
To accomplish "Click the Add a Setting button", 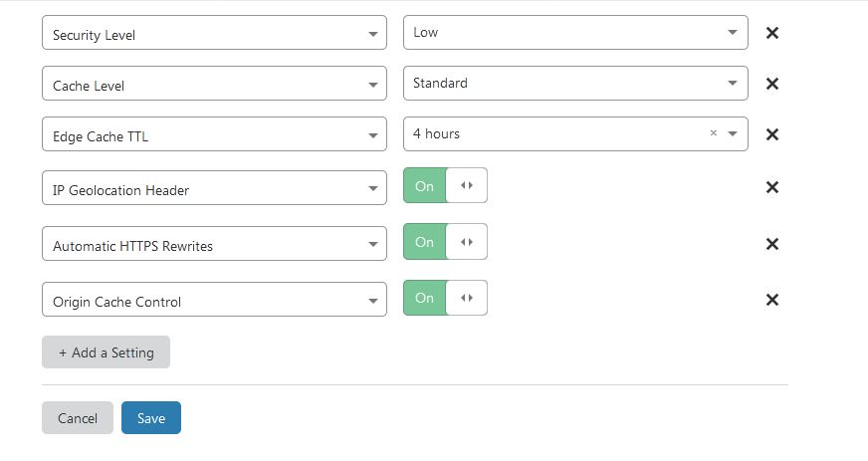I will pos(106,352).
